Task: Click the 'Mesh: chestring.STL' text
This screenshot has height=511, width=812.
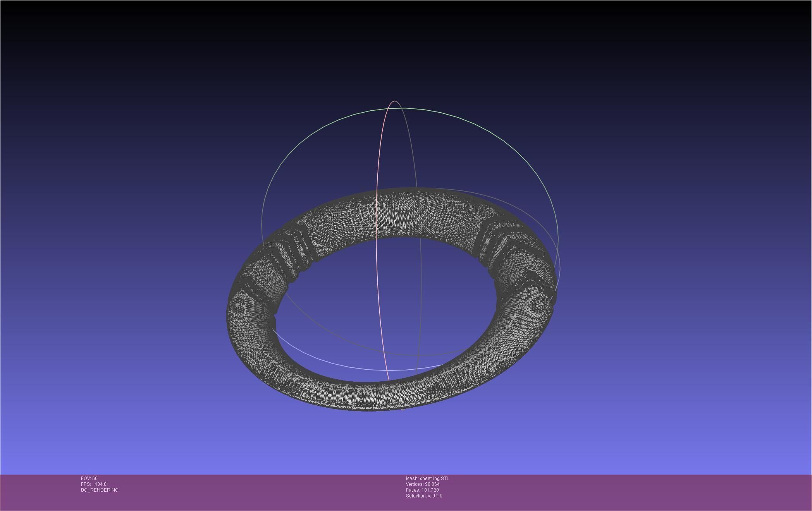Action: (428, 478)
